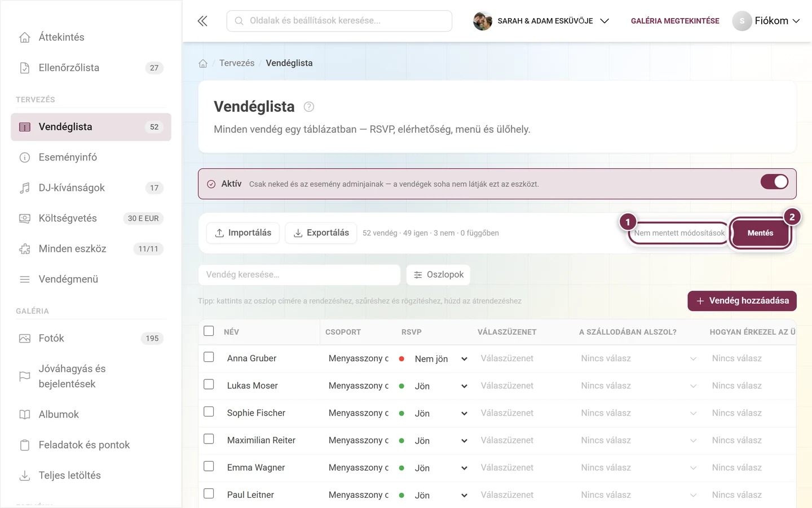
Task: Select the checkbox for Maximilian Reiter
Action: coord(209,439)
